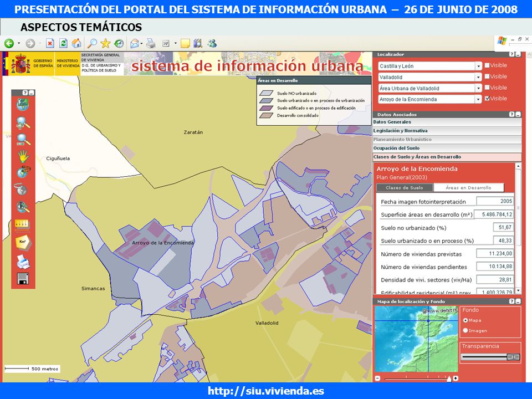Minimize the Localizador panel
This screenshot has height=399, width=532.
point(518,54)
